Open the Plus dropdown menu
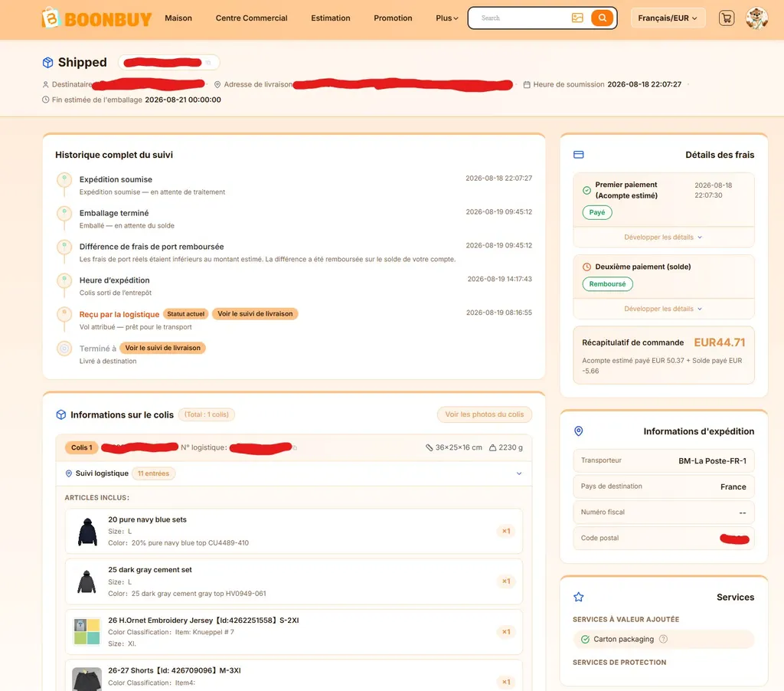 coord(446,18)
